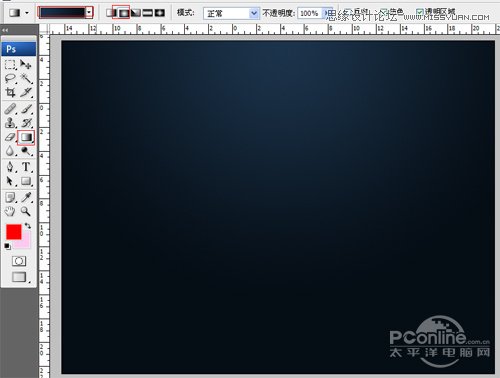Select the Gradient tool
The image size is (500, 378).
(26, 137)
